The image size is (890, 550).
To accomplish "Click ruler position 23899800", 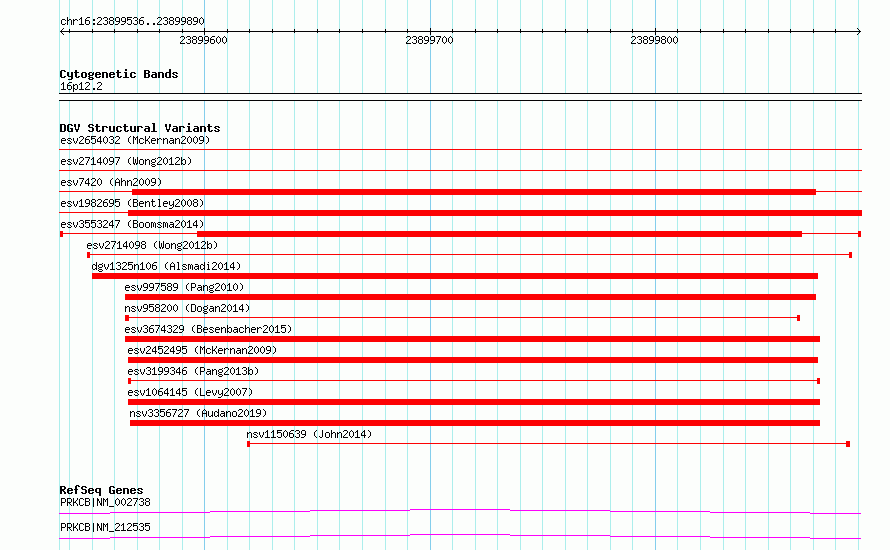I will 654,40.
